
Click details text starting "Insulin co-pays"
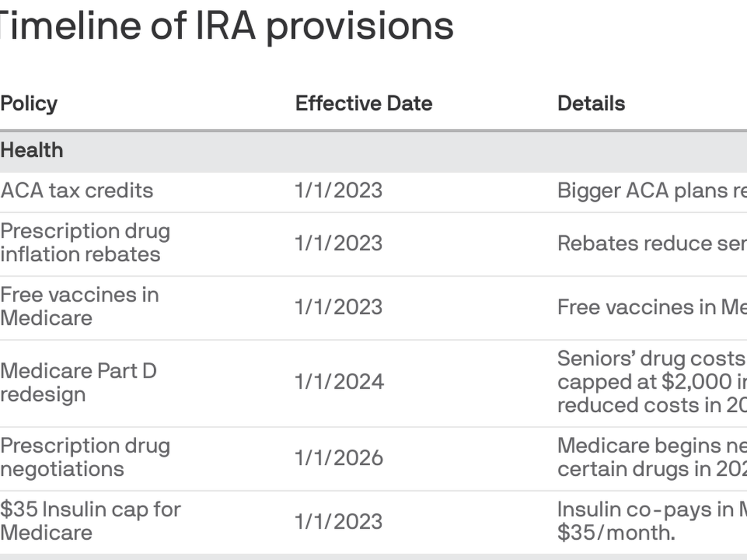[x=651, y=521]
